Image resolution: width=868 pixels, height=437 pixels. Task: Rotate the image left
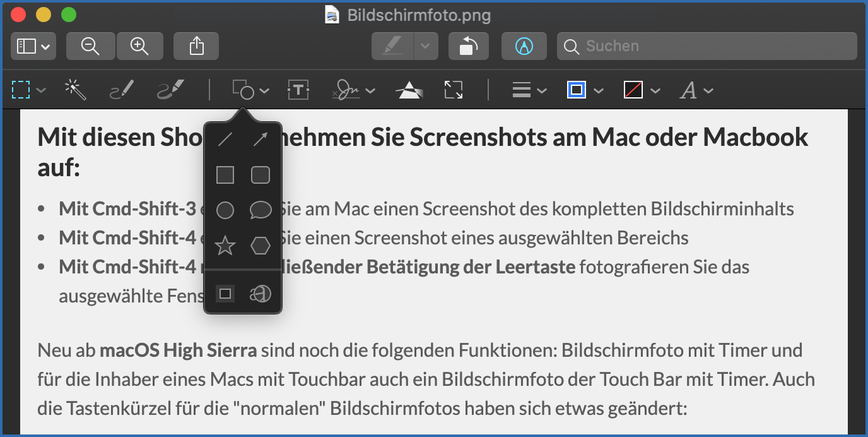(468, 46)
